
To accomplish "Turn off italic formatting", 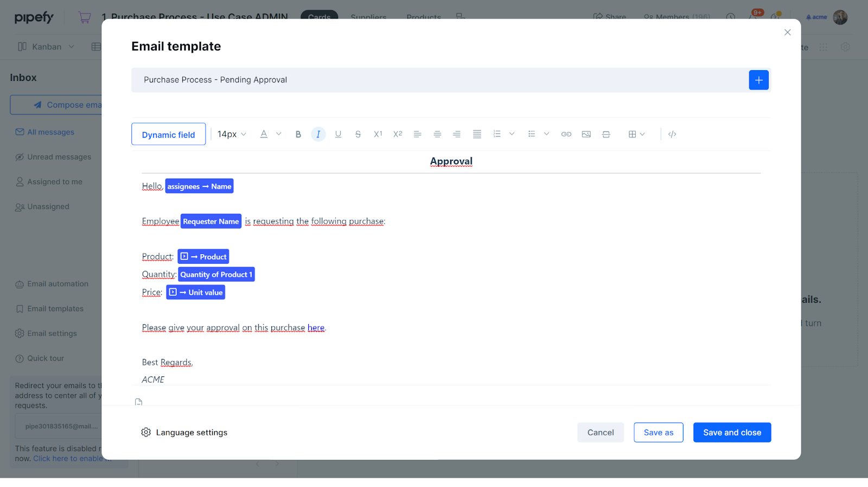I will (318, 134).
